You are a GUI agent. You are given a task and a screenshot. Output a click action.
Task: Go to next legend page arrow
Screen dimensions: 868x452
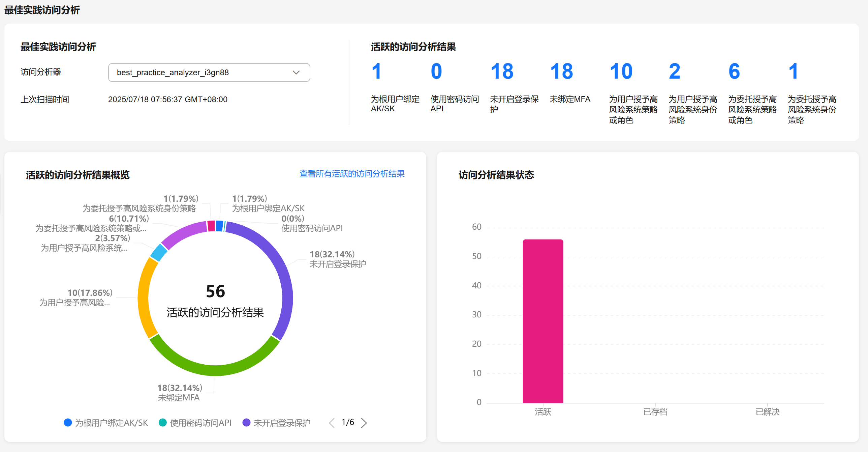point(364,423)
